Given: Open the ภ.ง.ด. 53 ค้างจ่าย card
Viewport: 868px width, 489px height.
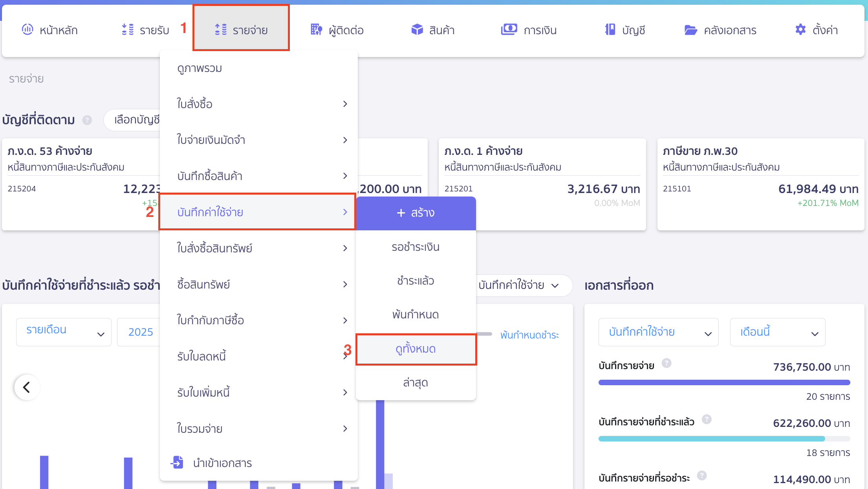Looking at the screenshot, I should coord(81,184).
